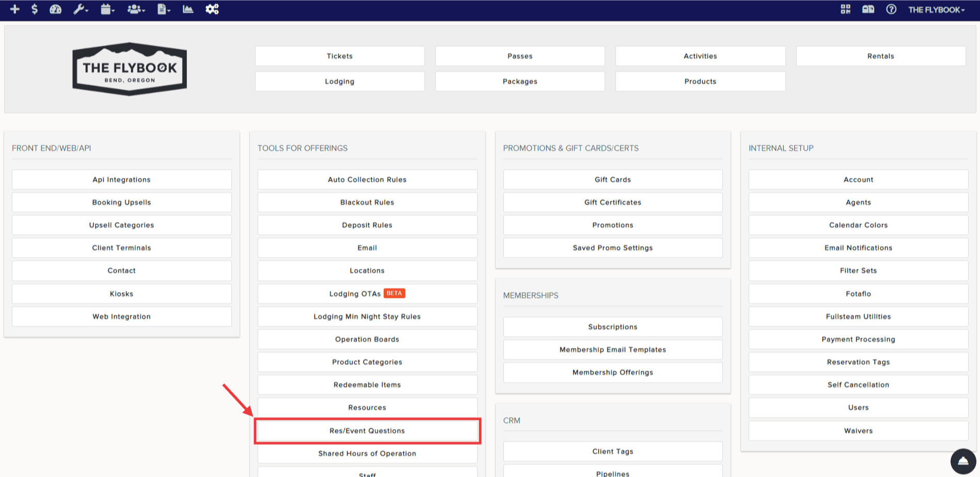Open Saved Promo Settings
Viewport: 980px width, 477px height.
coord(613,248)
